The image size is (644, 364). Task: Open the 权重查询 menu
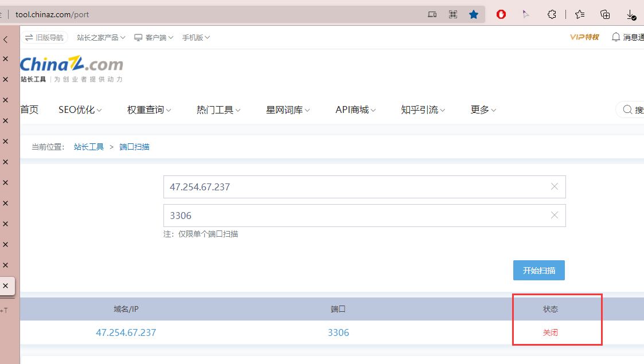tap(149, 110)
